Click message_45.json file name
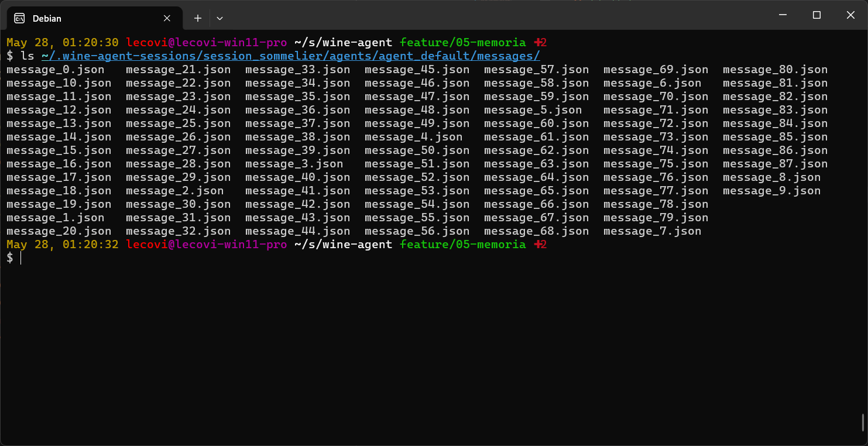This screenshot has width=868, height=446. [x=417, y=70]
